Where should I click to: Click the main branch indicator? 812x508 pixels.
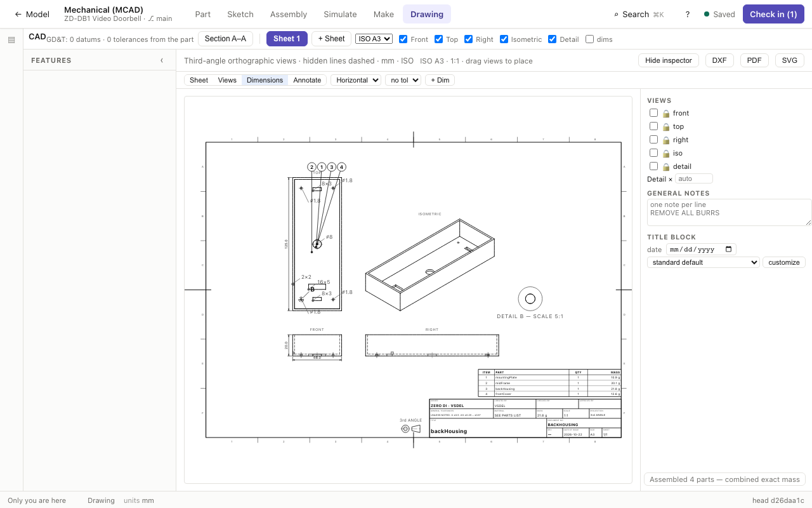tap(160, 18)
